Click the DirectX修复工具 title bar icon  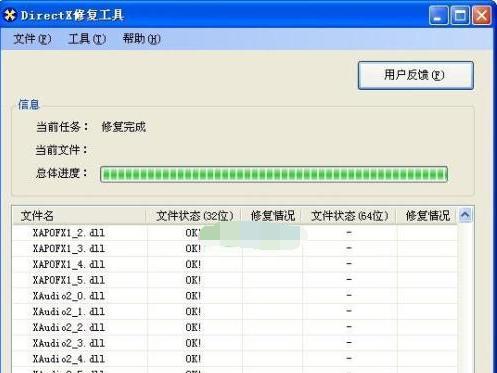pyautogui.click(x=11, y=15)
